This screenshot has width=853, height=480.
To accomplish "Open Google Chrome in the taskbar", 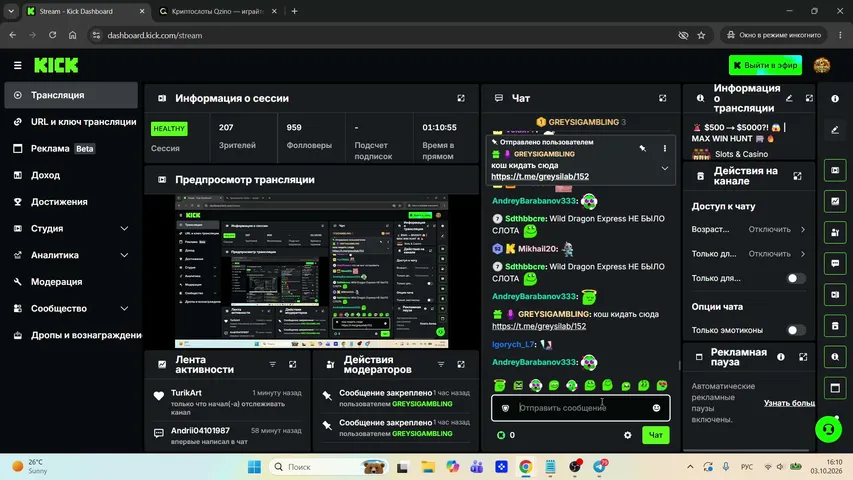I will coord(526,467).
